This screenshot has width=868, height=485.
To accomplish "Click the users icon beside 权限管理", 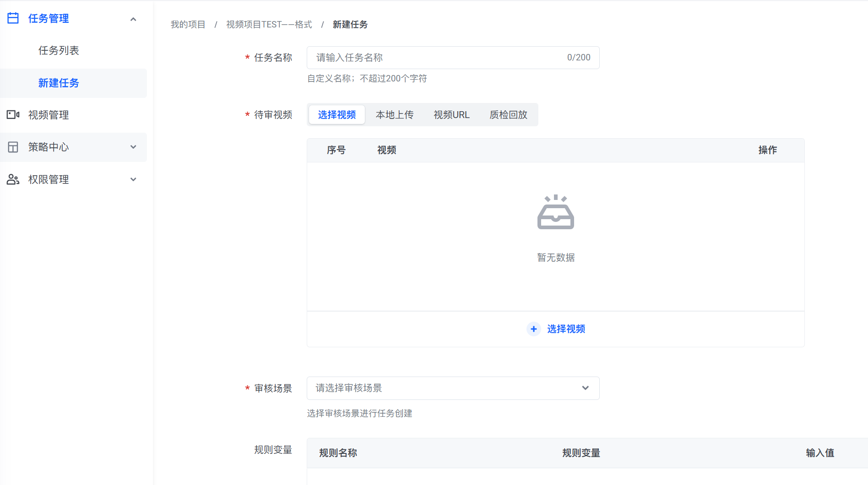I will [x=13, y=179].
